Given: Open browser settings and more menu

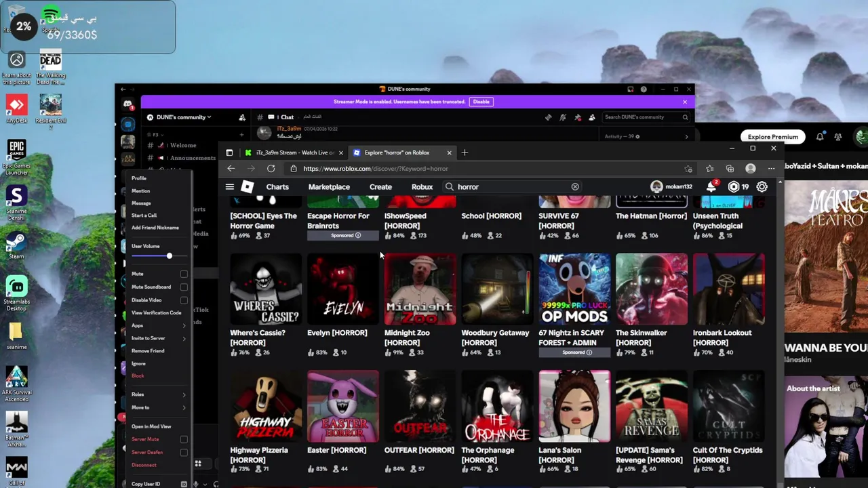Looking at the screenshot, I should point(772,169).
